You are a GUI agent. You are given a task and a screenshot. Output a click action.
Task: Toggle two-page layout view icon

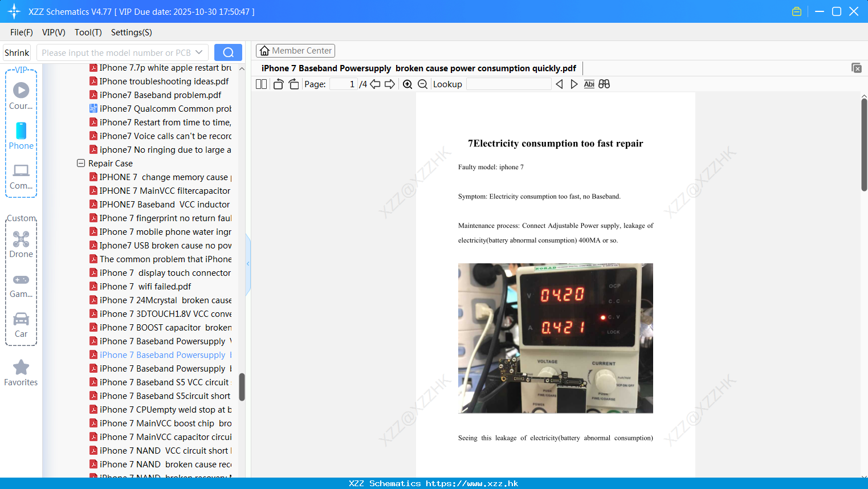[x=262, y=84]
